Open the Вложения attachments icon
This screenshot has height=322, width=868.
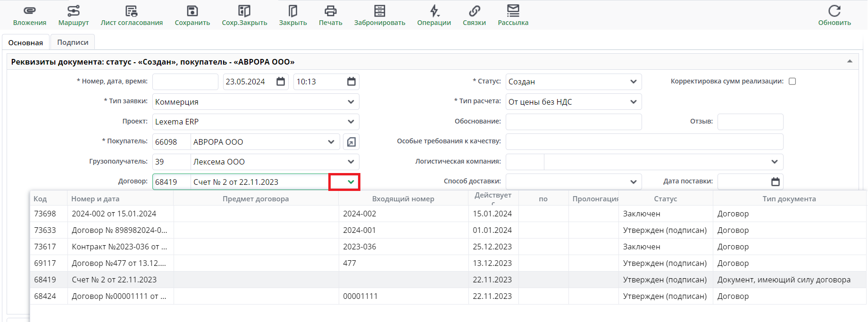pyautogui.click(x=29, y=11)
